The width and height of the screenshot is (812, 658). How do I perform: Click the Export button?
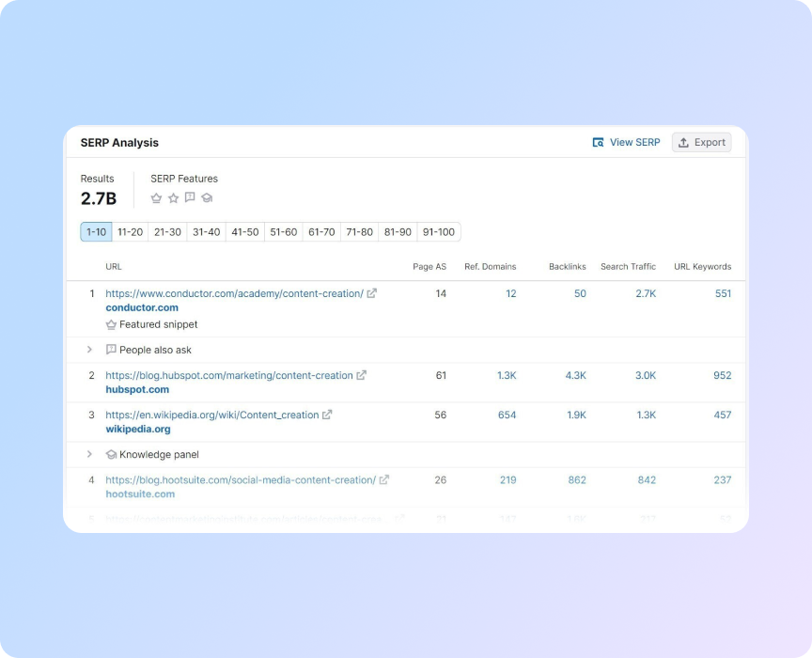tap(701, 142)
